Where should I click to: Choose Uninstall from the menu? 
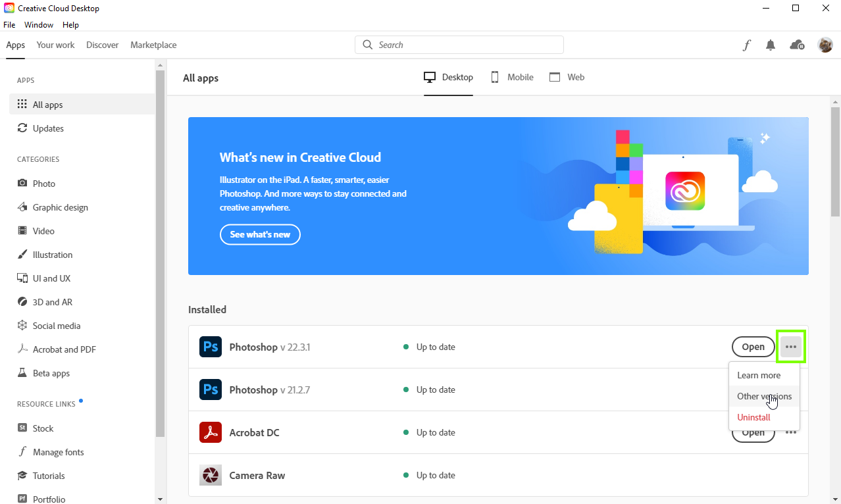764,417
